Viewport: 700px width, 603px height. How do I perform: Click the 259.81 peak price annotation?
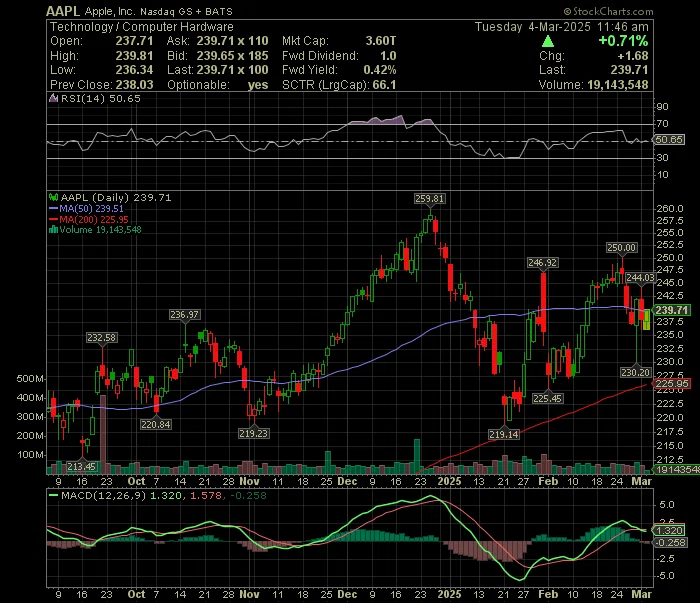(x=429, y=199)
